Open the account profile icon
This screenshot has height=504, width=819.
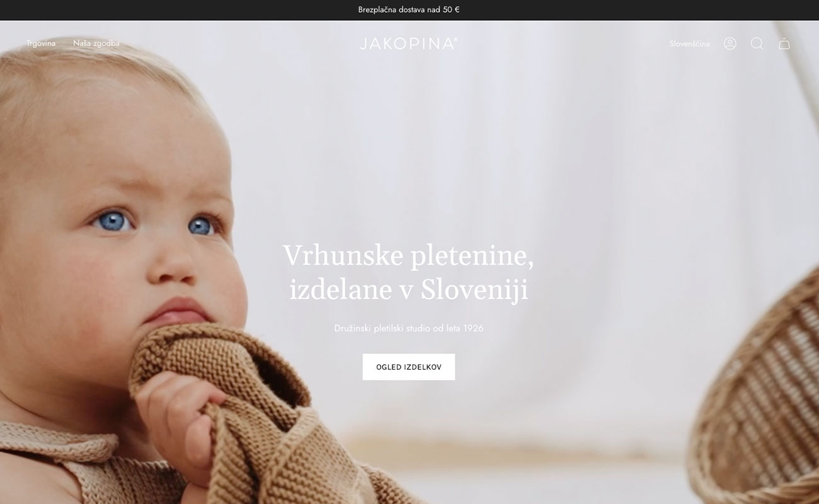pos(730,43)
